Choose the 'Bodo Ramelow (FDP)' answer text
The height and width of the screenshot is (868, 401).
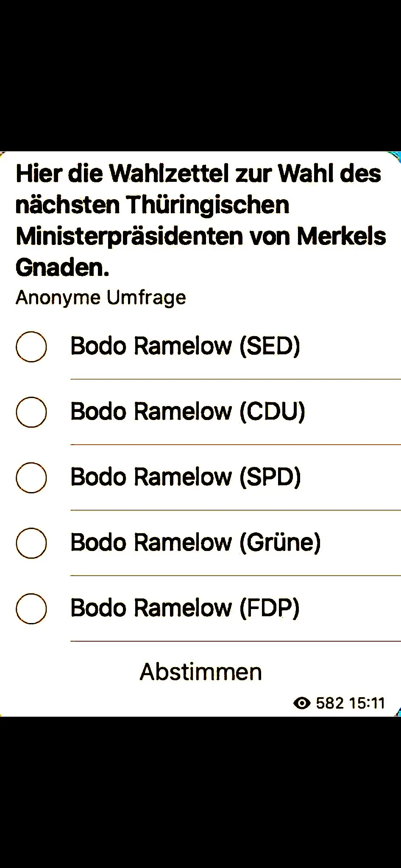[185, 608]
